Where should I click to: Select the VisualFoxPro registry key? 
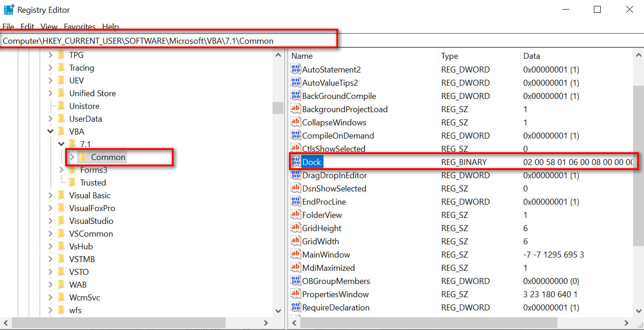(92, 208)
